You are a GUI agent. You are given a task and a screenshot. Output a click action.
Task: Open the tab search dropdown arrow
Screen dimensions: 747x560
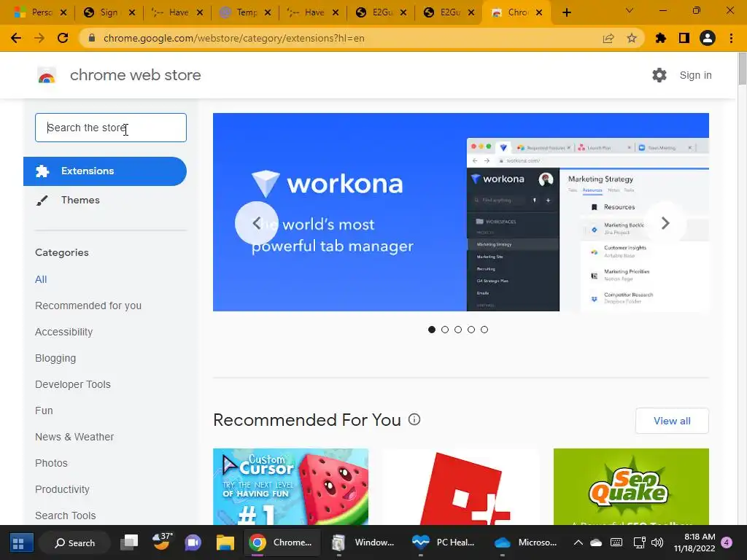(x=630, y=10)
